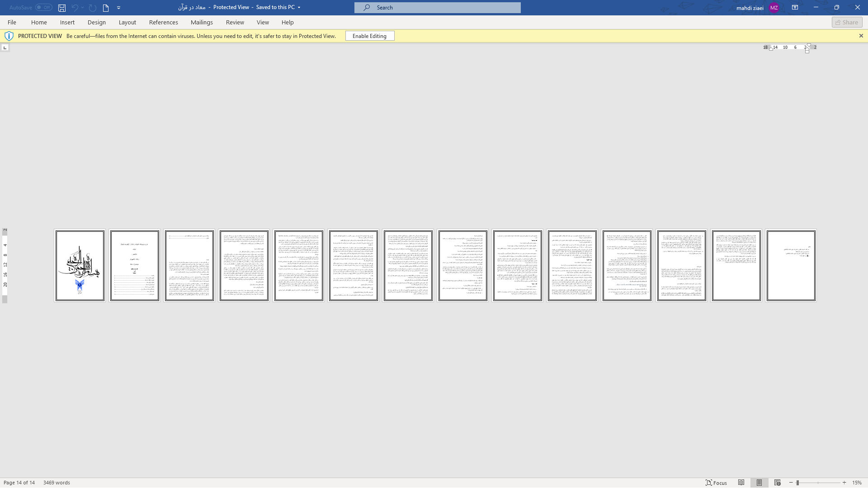The image size is (868, 488).
Task: Click the Enable Editing button
Action: pyautogui.click(x=369, y=36)
